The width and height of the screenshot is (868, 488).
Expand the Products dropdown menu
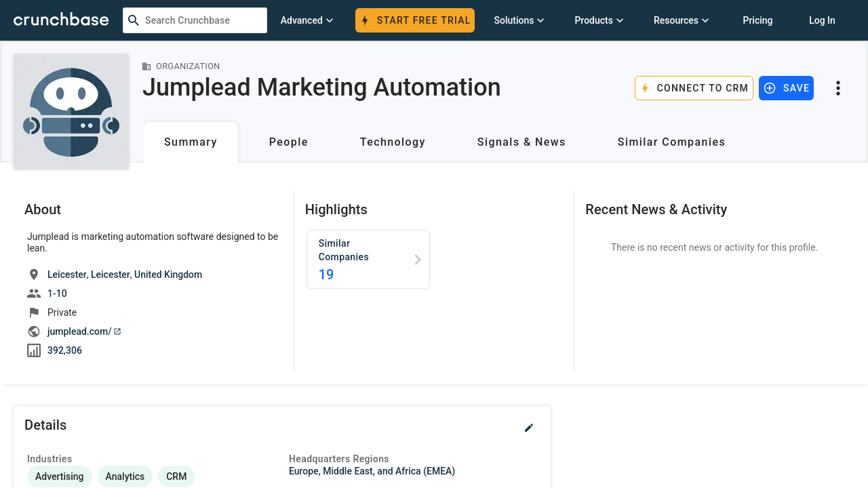click(599, 20)
